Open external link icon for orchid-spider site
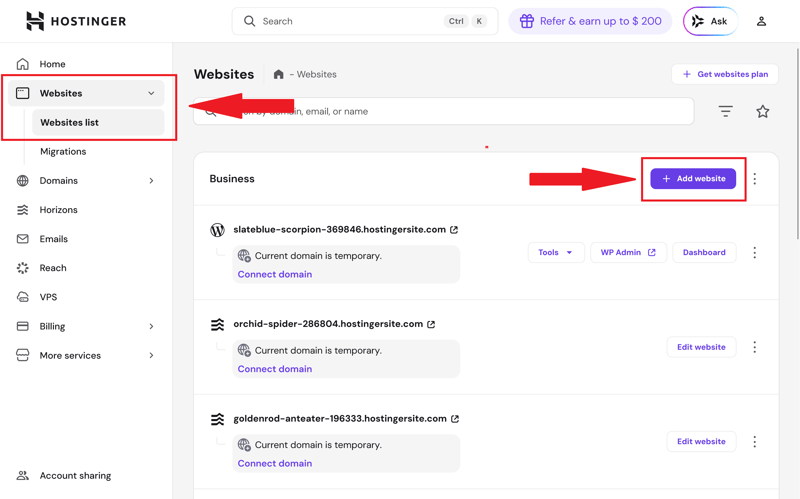800x499 pixels. click(431, 324)
